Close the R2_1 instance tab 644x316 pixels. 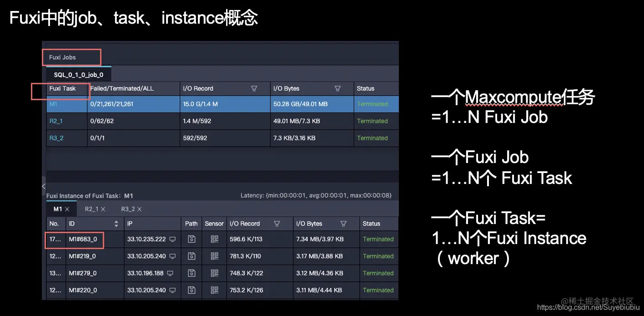pyautogui.click(x=103, y=209)
